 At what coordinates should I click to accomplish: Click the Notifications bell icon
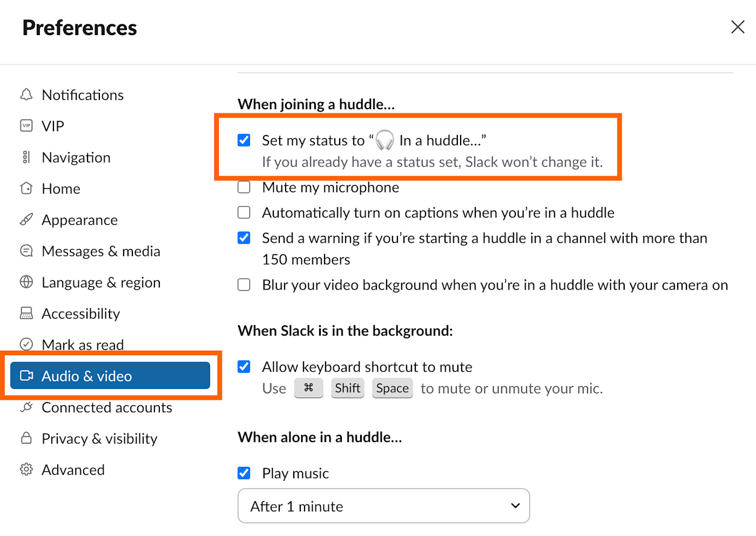tap(26, 95)
